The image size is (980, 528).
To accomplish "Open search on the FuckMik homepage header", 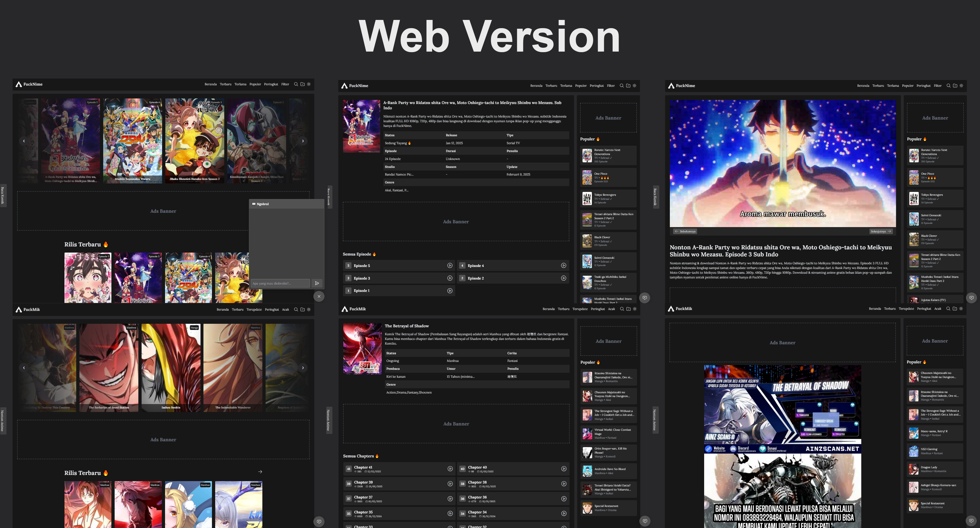I will pos(296,309).
